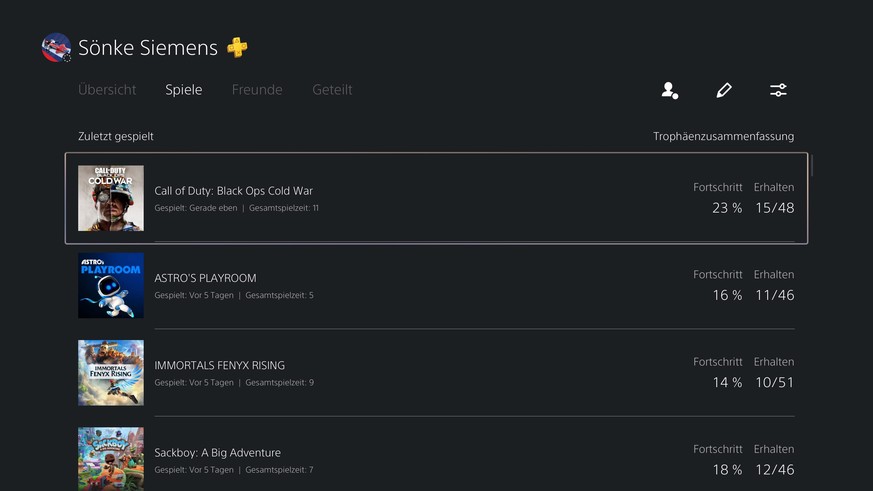The image size is (873, 491).
Task: Select the Sackboy: A Big Adventure title
Action: (x=218, y=453)
